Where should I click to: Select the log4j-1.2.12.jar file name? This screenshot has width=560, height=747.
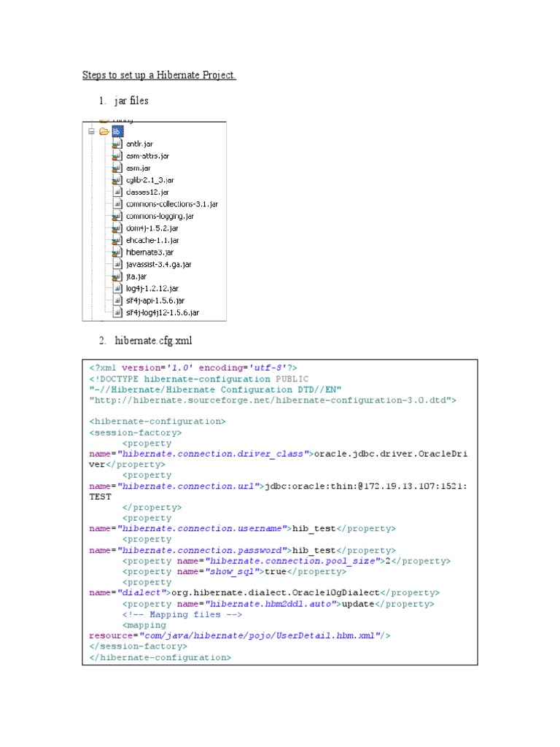pyautogui.click(x=152, y=289)
